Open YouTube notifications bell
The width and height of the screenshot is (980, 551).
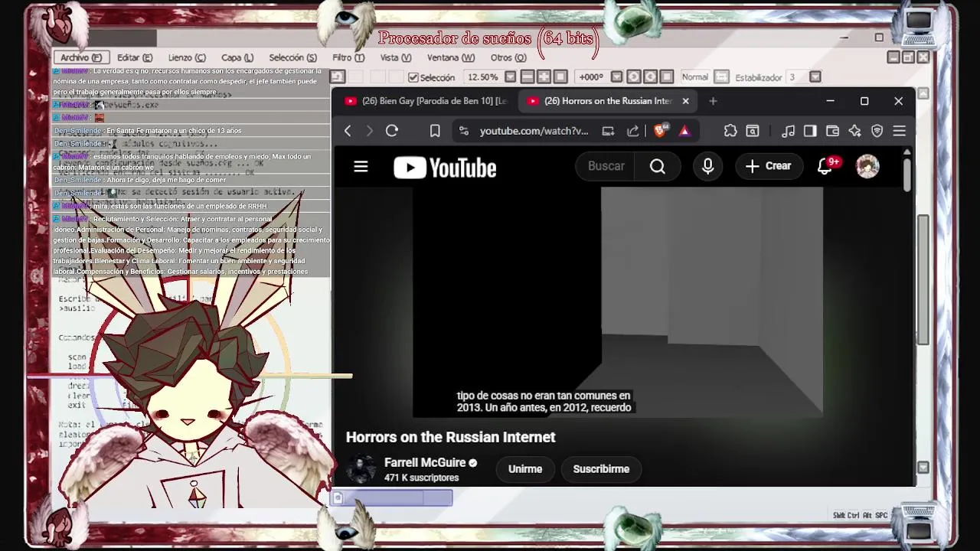tap(825, 166)
